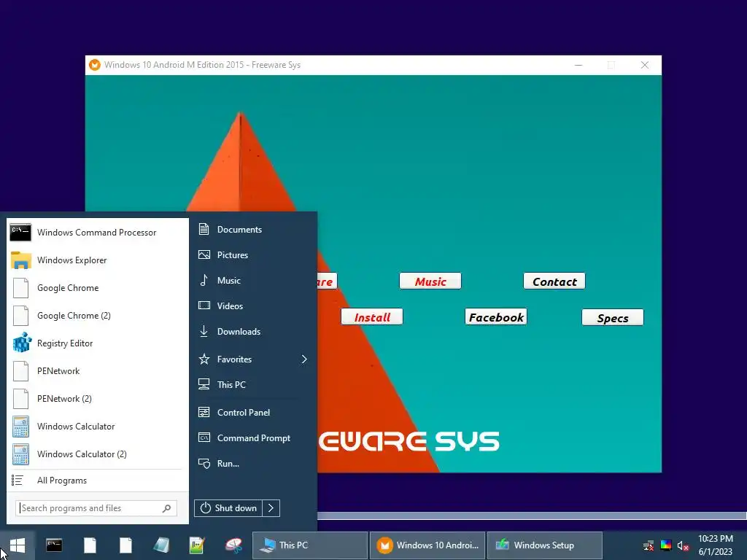Expand shut down options arrow

pyautogui.click(x=271, y=508)
